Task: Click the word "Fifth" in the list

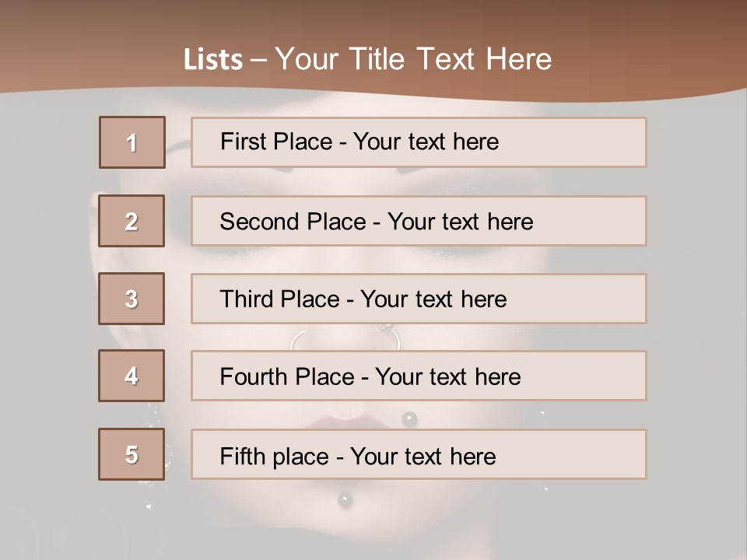Action: point(243,456)
